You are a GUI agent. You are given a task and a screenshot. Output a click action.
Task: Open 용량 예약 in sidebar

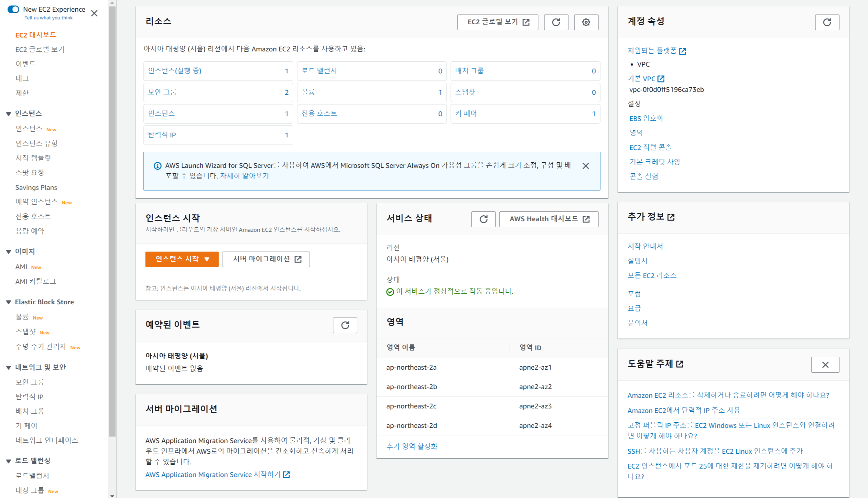pyautogui.click(x=30, y=231)
